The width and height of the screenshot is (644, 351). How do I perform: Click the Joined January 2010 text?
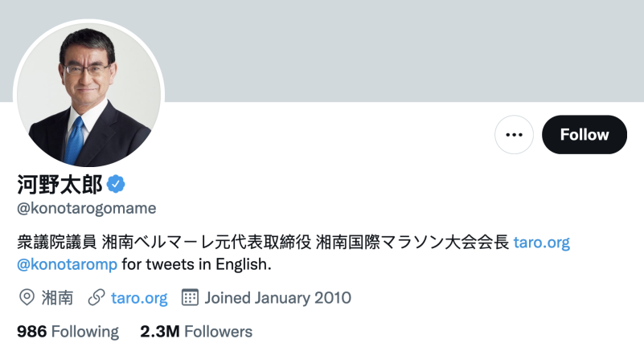tap(278, 298)
